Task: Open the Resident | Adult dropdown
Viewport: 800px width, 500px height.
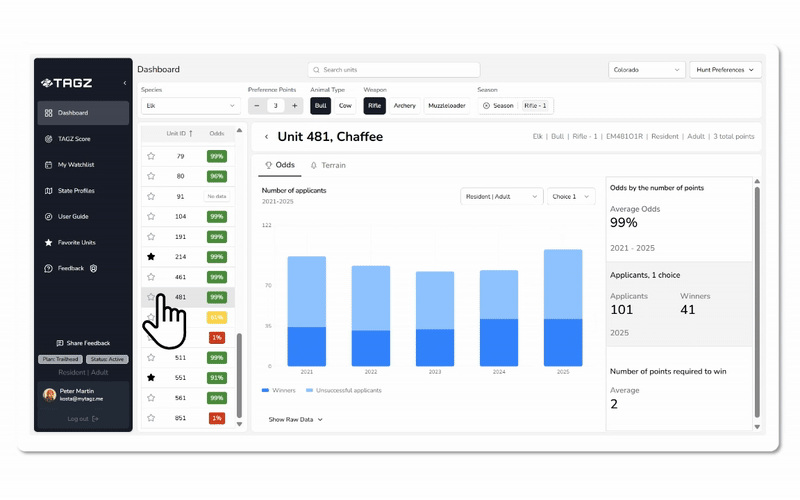Action: pyautogui.click(x=501, y=197)
